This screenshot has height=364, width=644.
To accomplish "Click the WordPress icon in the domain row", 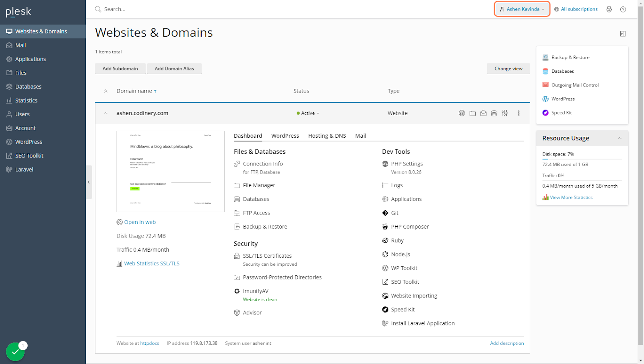I will 462,113.
